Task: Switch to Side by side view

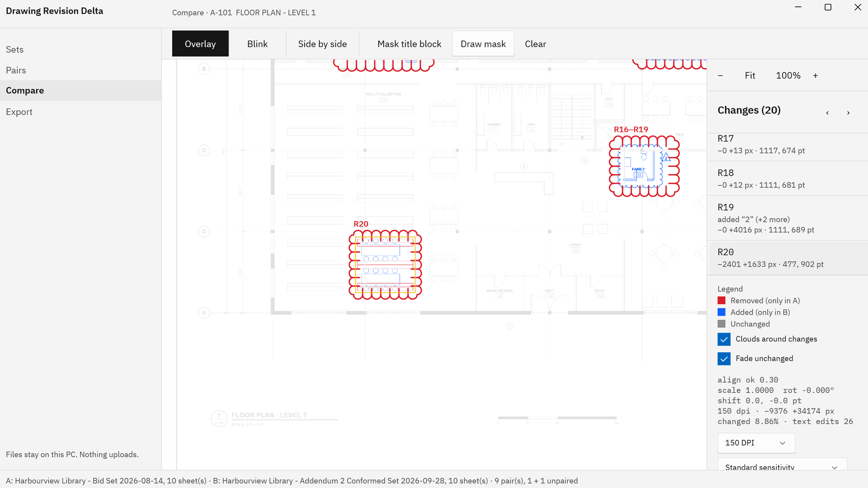Action: click(322, 44)
